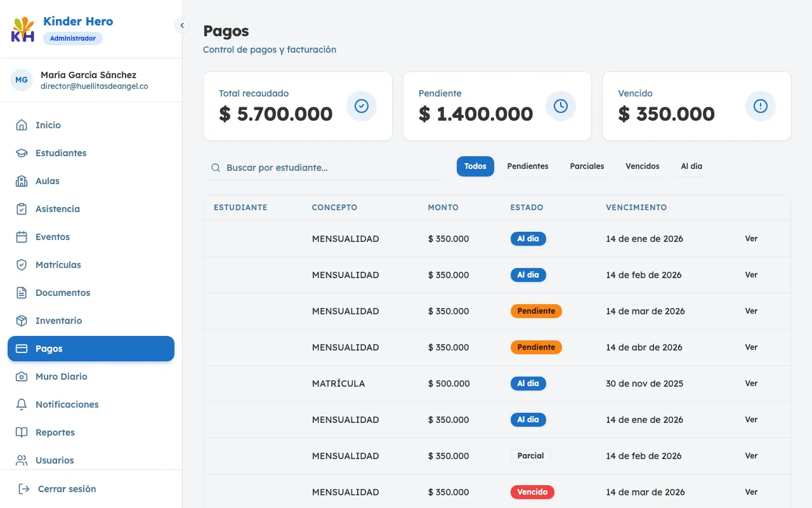Open Asistencia clipboard check icon
Image resolution: width=812 pixels, height=508 pixels.
point(22,209)
